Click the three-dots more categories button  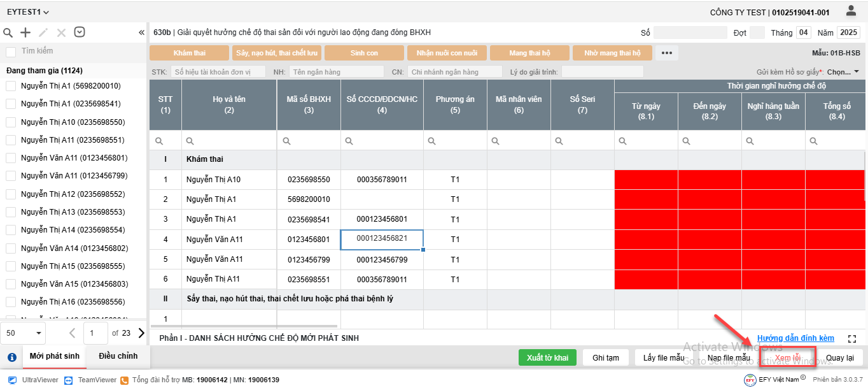click(666, 53)
